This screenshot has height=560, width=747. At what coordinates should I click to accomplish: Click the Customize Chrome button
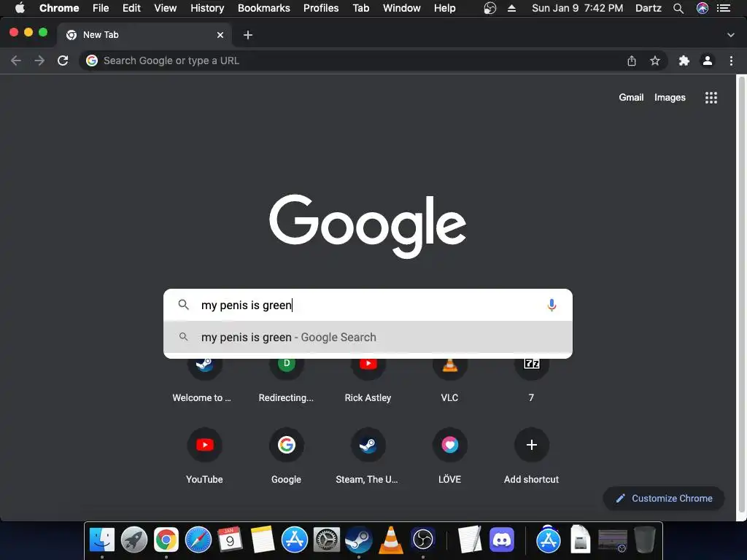pyautogui.click(x=664, y=498)
